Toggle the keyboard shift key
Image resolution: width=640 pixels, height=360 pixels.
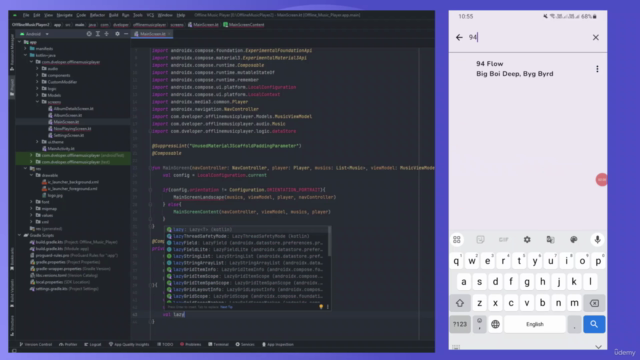460,303
